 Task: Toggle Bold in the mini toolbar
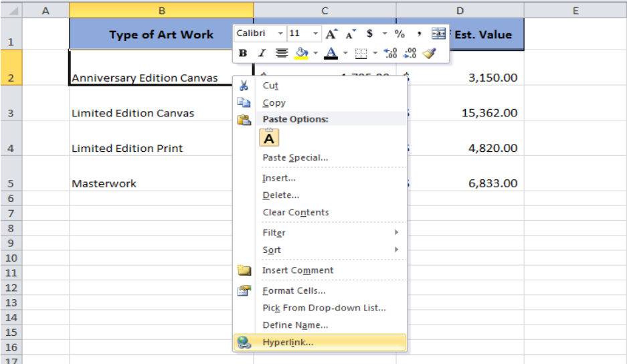click(243, 54)
